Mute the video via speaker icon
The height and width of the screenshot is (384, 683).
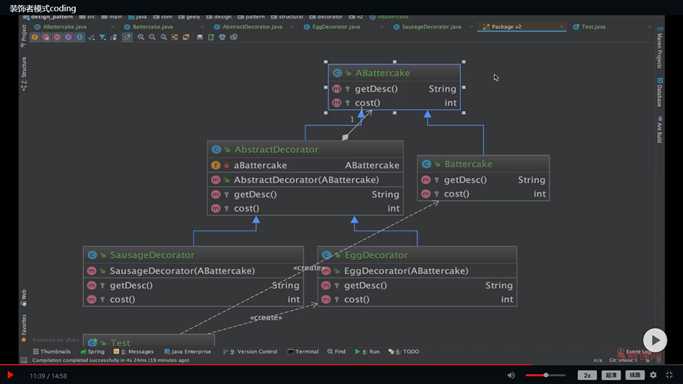511,375
